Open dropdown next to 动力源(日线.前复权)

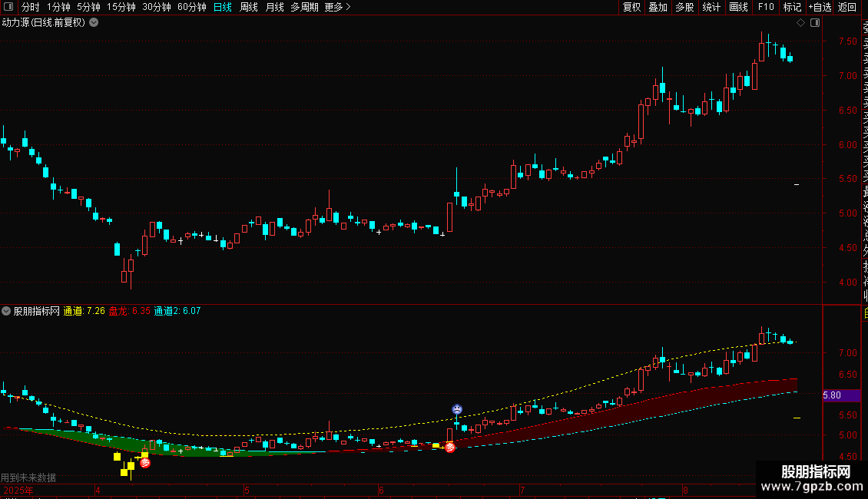click(x=94, y=23)
